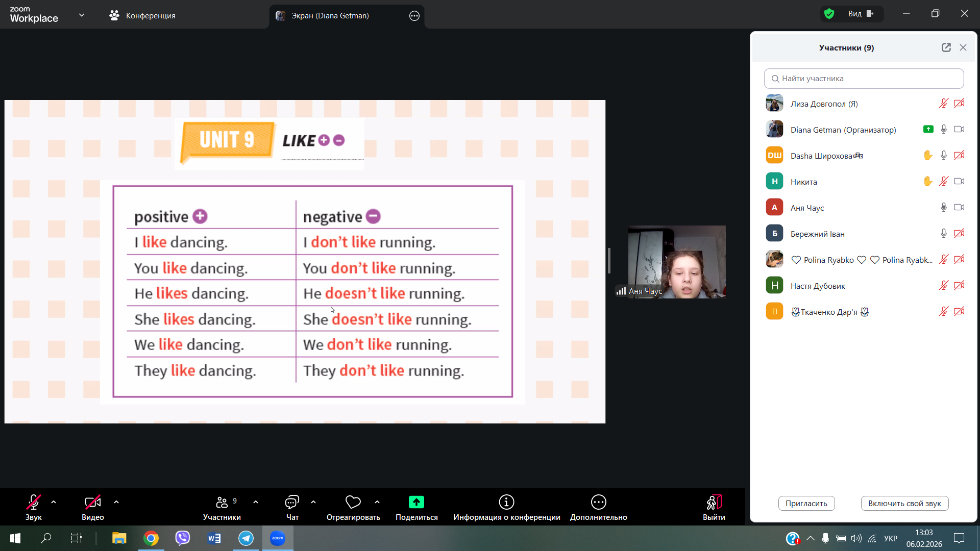Screen dimensions: 980x551
Task: Toggle the Participants panel button
Action: pyautogui.click(x=222, y=503)
